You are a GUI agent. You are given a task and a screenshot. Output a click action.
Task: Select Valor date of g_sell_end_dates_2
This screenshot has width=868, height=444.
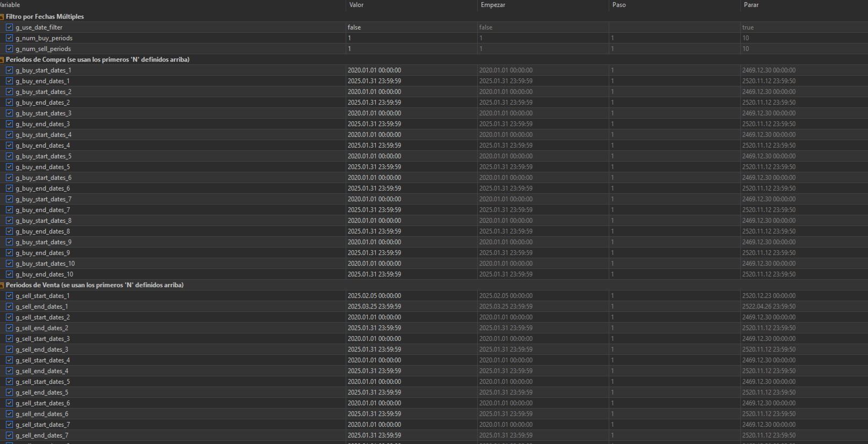[374, 328]
